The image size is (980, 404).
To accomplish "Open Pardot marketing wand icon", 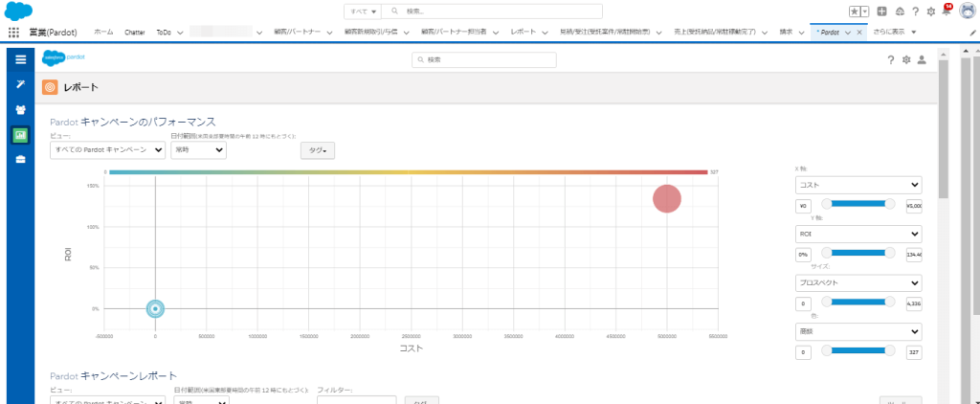I will 21,84.
